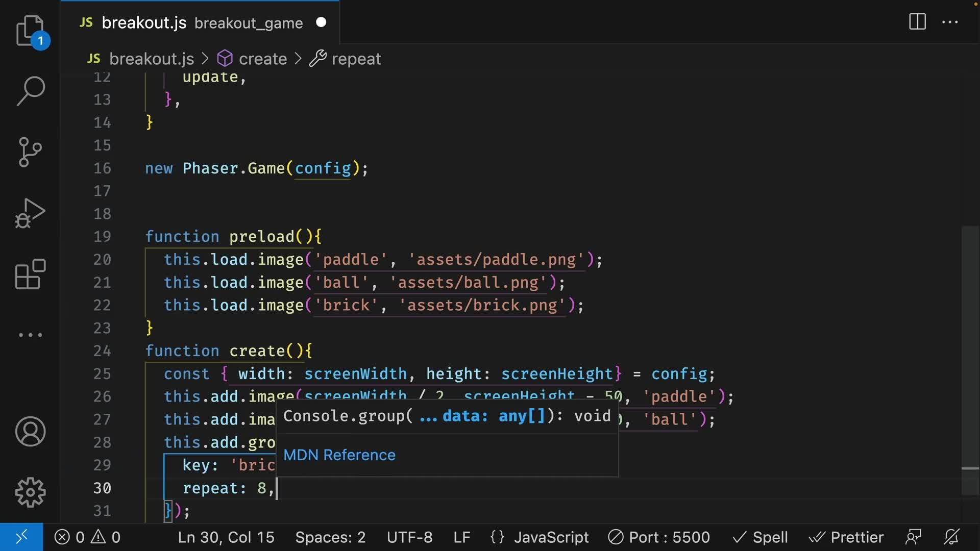
Task: Open the create breadcrumb item
Action: tap(263, 59)
